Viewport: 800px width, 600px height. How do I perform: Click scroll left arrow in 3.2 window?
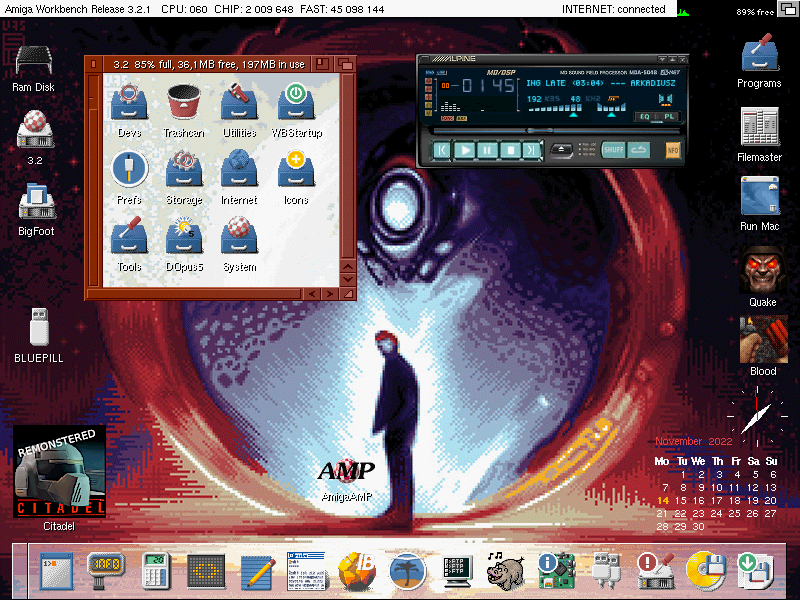(311, 294)
